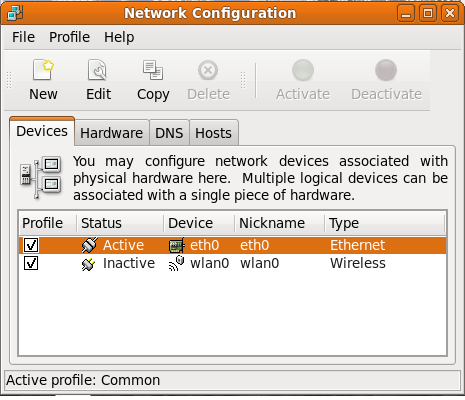The width and height of the screenshot is (465, 400).
Task: Click the toolbar drag handle left of New
Action: click(9, 80)
